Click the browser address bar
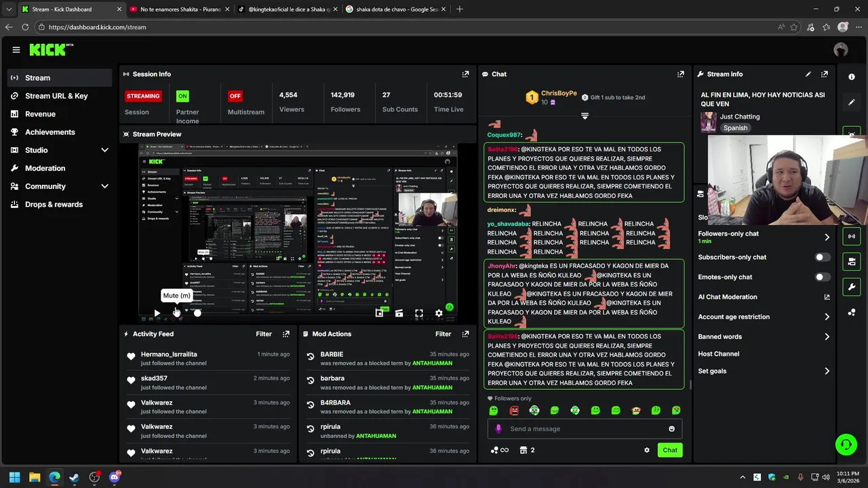The height and width of the screenshot is (488, 868). [x=407, y=27]
